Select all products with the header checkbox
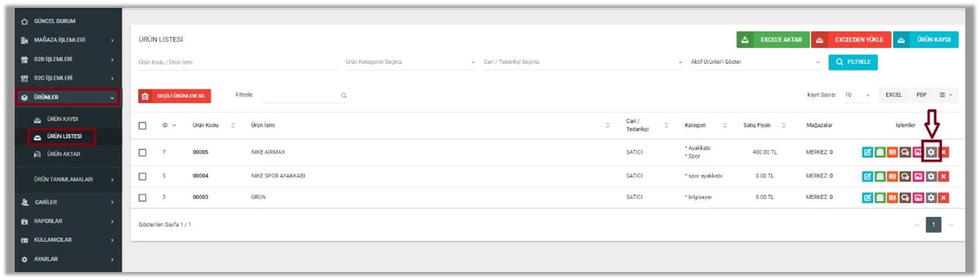This screenshot has height=280, width=980. coord(143,126)
